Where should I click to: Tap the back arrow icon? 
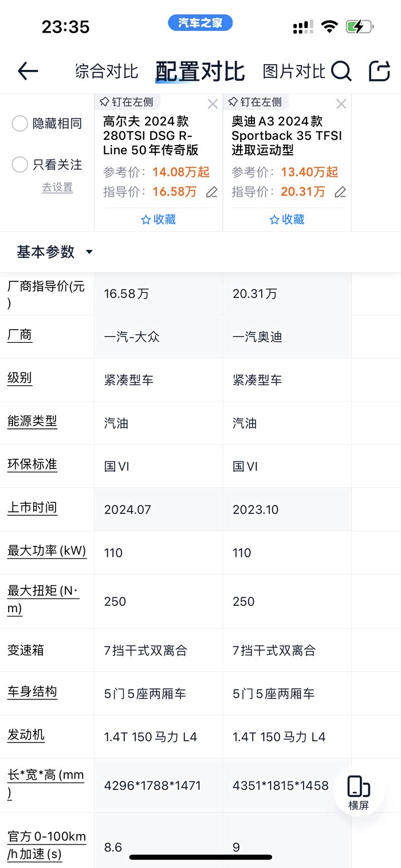27,71
